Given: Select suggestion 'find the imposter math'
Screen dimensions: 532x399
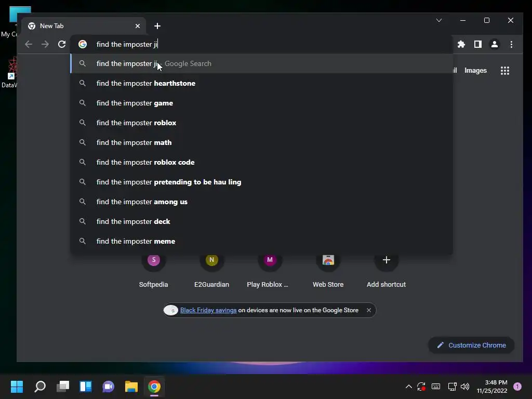Looking at the screenshot, I should [x=261, y=142].
